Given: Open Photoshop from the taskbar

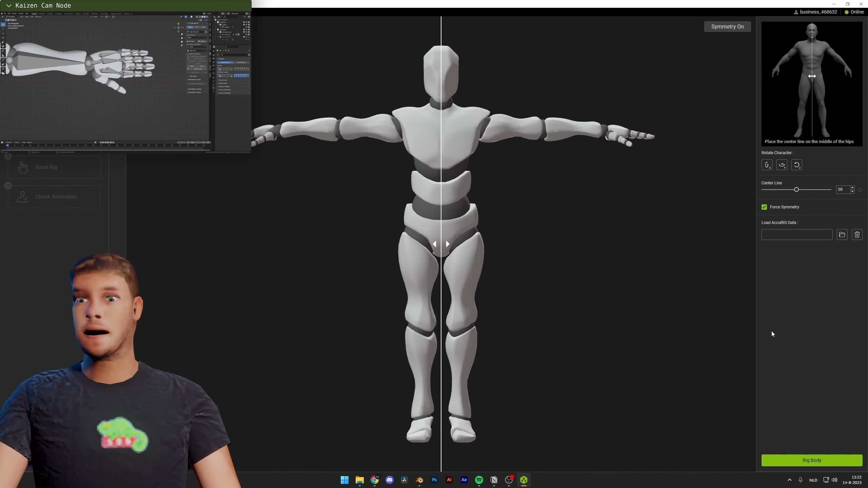Looking at the screenshot, I should click(x=434, y=480).
